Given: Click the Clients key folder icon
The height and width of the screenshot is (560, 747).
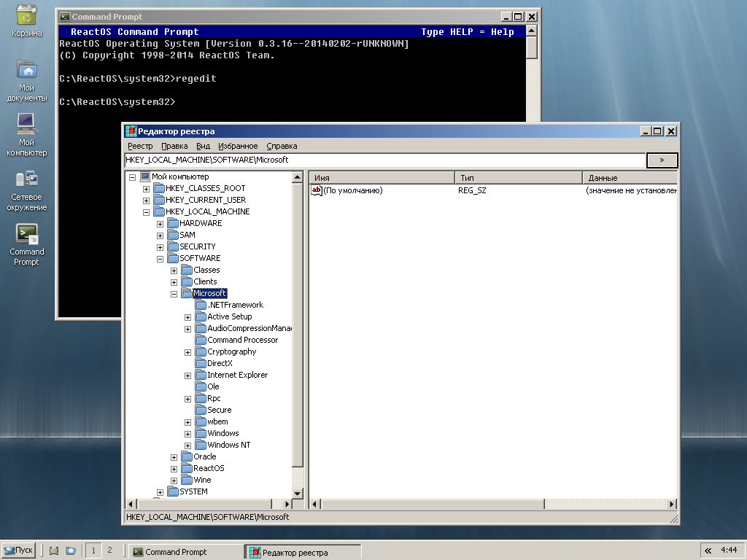Looking at the screenshot, I should (x=187, y=281).
